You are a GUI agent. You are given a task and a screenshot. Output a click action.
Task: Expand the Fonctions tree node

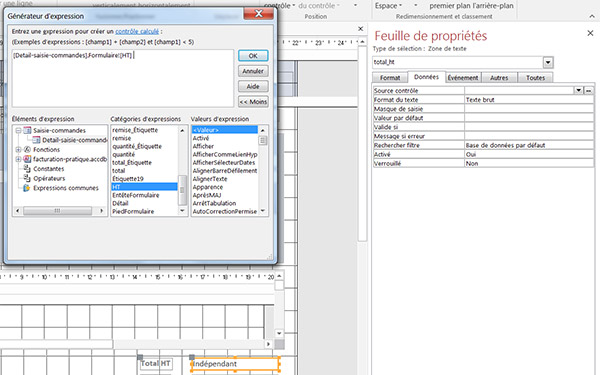point(18,150)
